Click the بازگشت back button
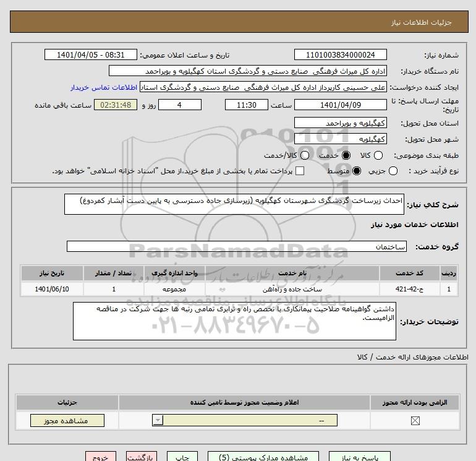Viewport: 476px width, 461px height. tap(142, 457)
